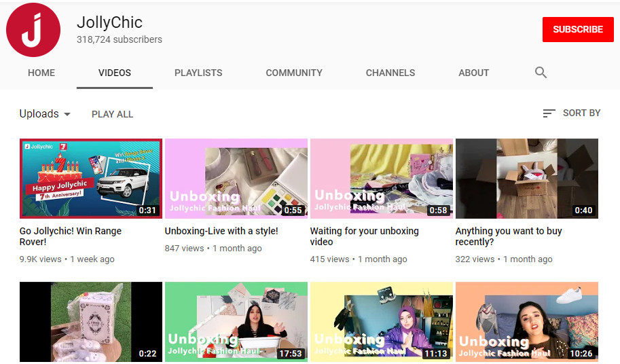Click the Play All button

click(112, 114)
